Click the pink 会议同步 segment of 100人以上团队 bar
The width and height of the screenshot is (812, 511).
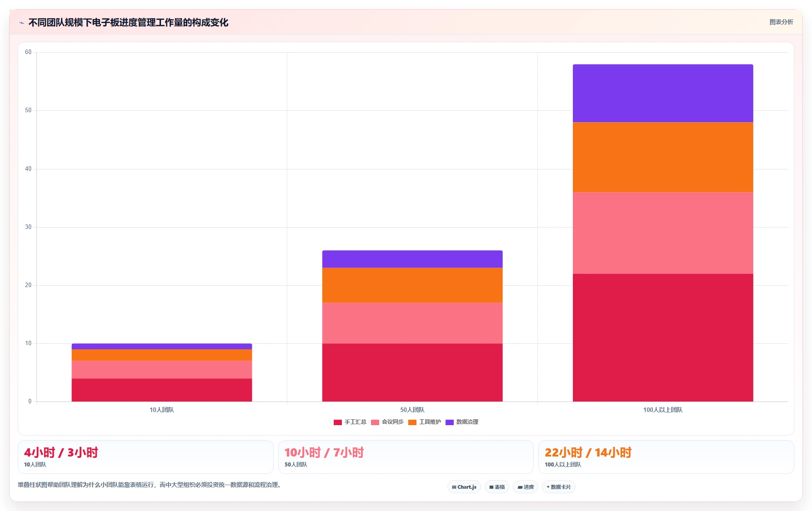pyautogui.click(x=663, y=233)
